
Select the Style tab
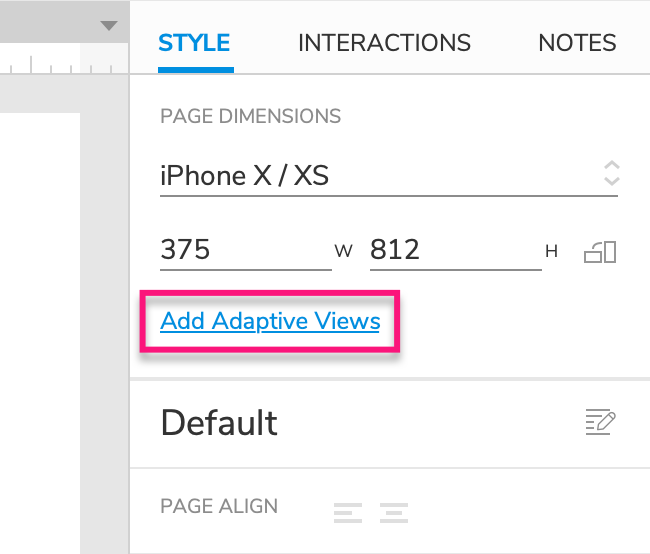(194, 43)
